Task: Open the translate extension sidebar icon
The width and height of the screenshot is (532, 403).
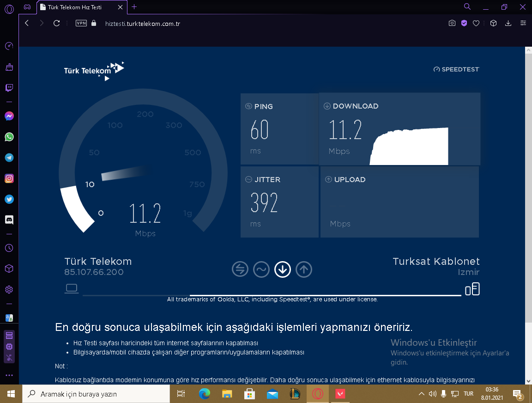Action: coord(9,318)
